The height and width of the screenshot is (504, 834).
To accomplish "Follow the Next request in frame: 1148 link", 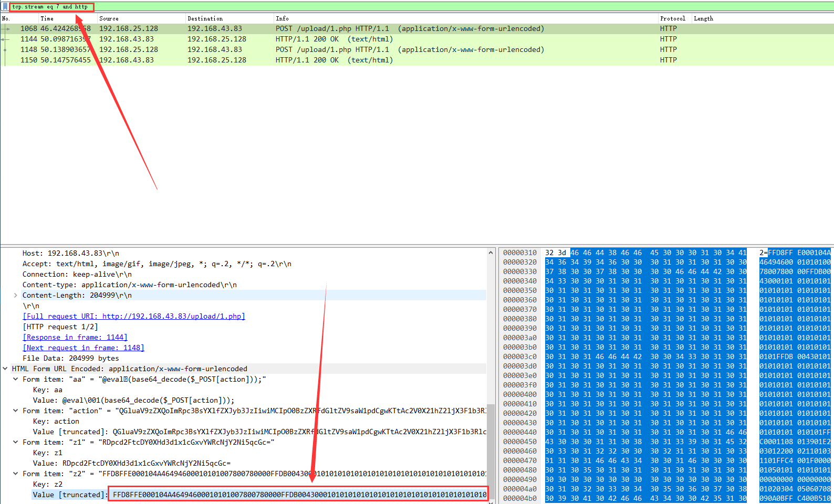I will pos(84,348).
